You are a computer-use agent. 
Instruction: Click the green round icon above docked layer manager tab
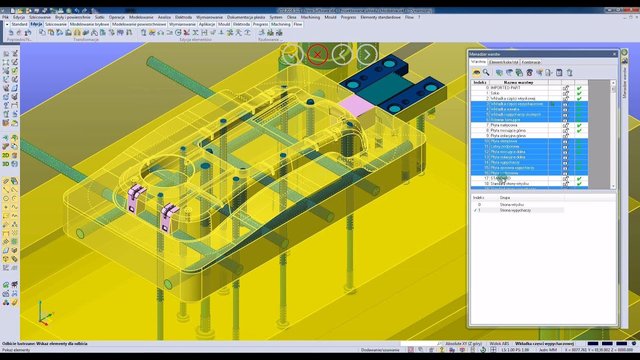624,53
